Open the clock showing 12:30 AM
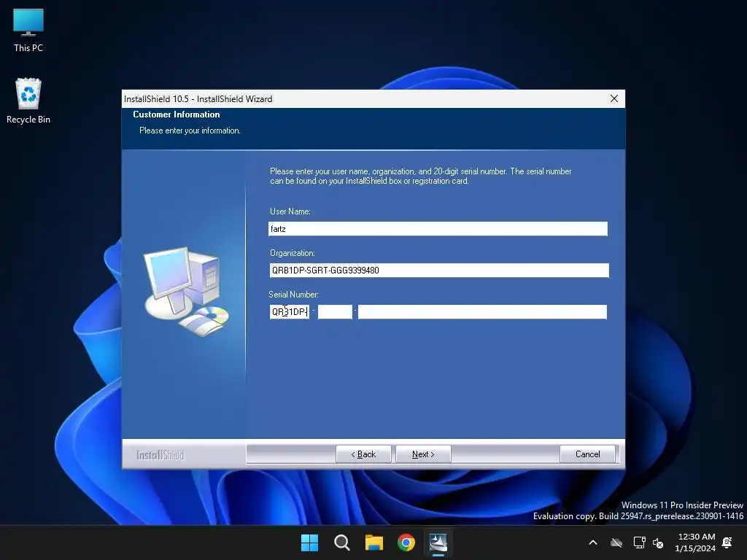Image resolution: width=747 pixels, height=560 pixels. pyautogui.click(x=695, y=542)
